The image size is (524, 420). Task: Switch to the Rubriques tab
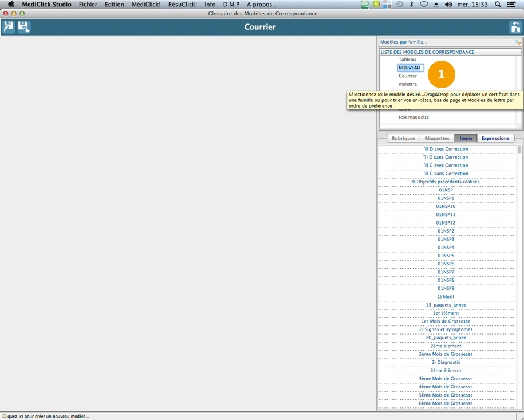point(403,138)
